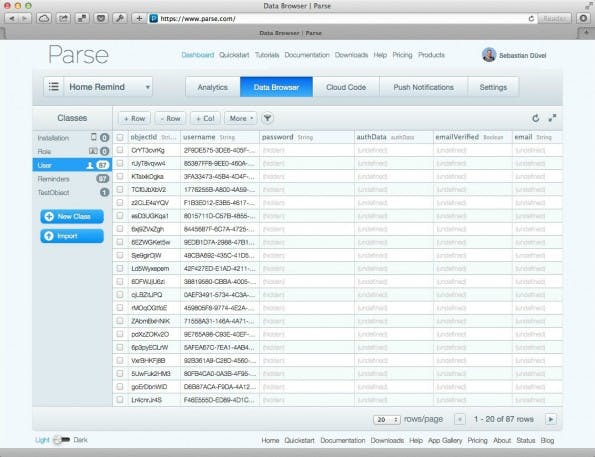Click the Reader button in address bar
This screenshot has height=457, width=595.
[x=554, y=19]
